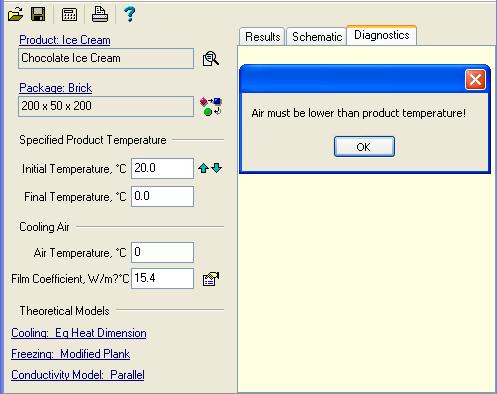497x394 pixels.
Task: Click the save floppy disk icon
Action: pos(38,14)
